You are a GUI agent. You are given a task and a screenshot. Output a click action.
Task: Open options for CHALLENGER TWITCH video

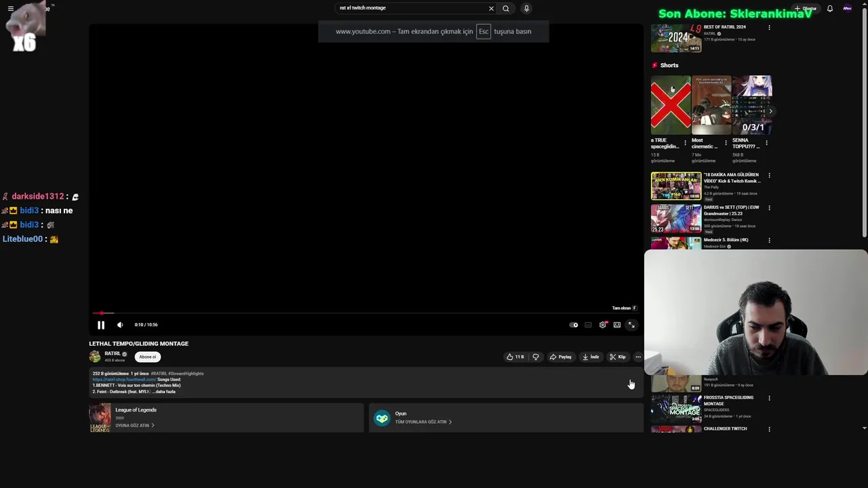(x=769, y=429)
